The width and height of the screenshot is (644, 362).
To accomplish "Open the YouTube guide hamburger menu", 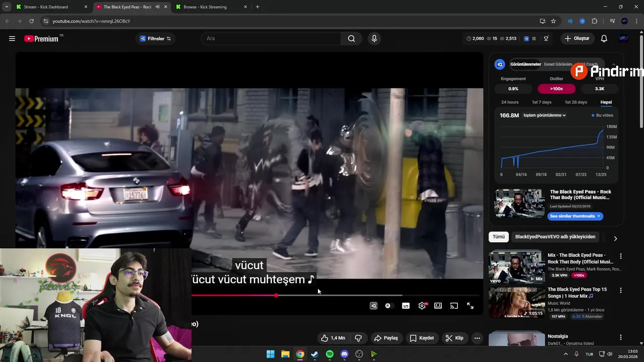I will click(12, 39).
